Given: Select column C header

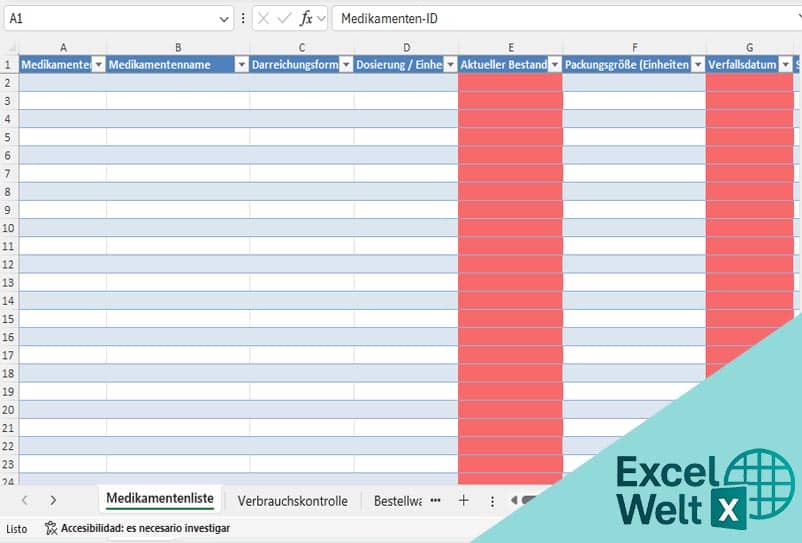Looking at the screenshot, I should coord(302,48).
